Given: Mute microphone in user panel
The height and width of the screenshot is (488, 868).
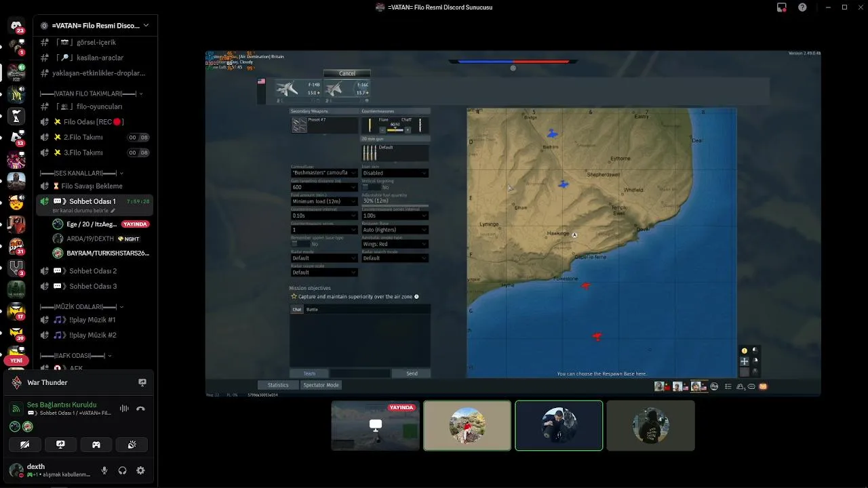Looking at the screenshot, I should click(x=104, y=470).
